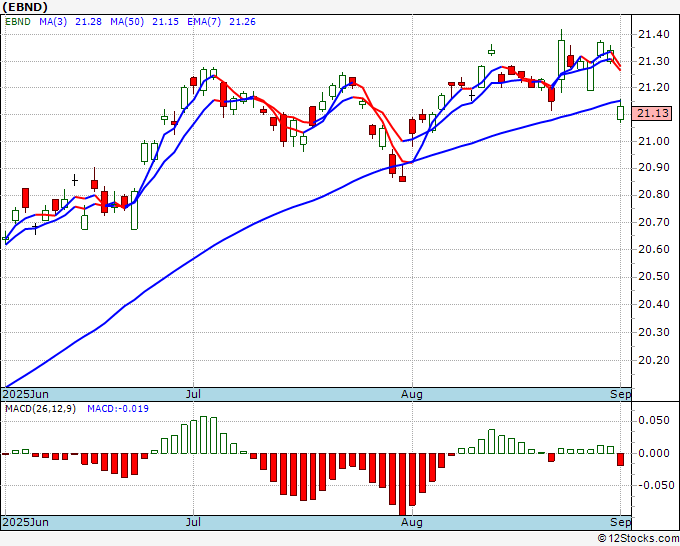Click the deepest red MACD bar before Aug
The width and height of the screenshot is (680, 546).
click(x=402, y=484)
